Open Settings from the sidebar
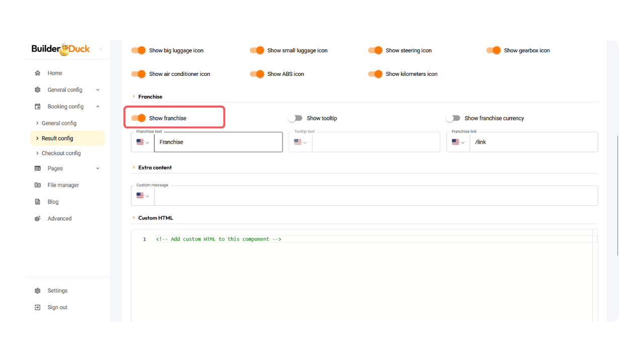Screen dimensions: 644x362 click(57, 291)
